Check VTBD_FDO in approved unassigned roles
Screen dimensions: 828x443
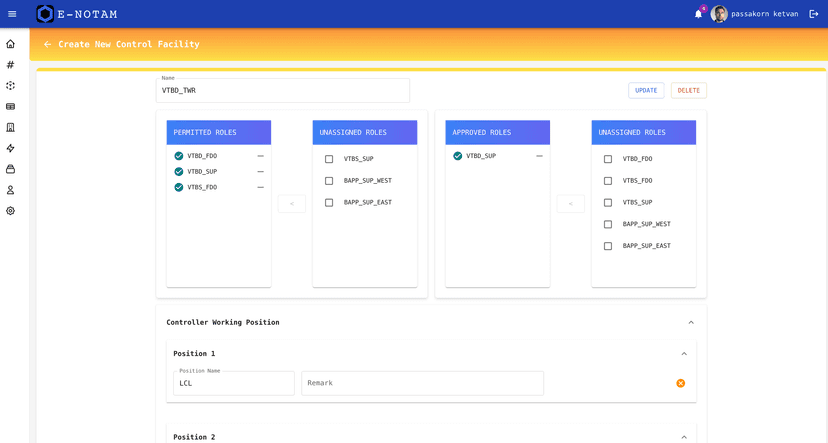[608, 159]
